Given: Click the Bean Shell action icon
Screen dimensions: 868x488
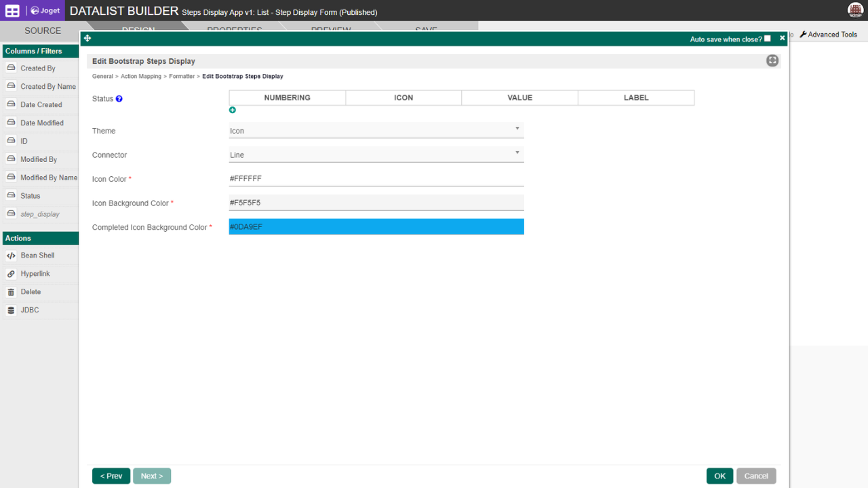Looking at the screenshot, I should point(11,256).
